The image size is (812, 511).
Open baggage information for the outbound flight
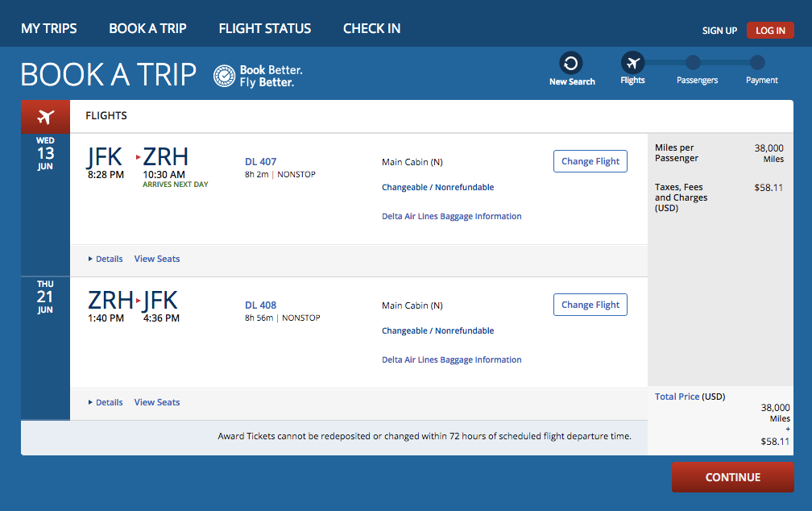coord(451,216)
